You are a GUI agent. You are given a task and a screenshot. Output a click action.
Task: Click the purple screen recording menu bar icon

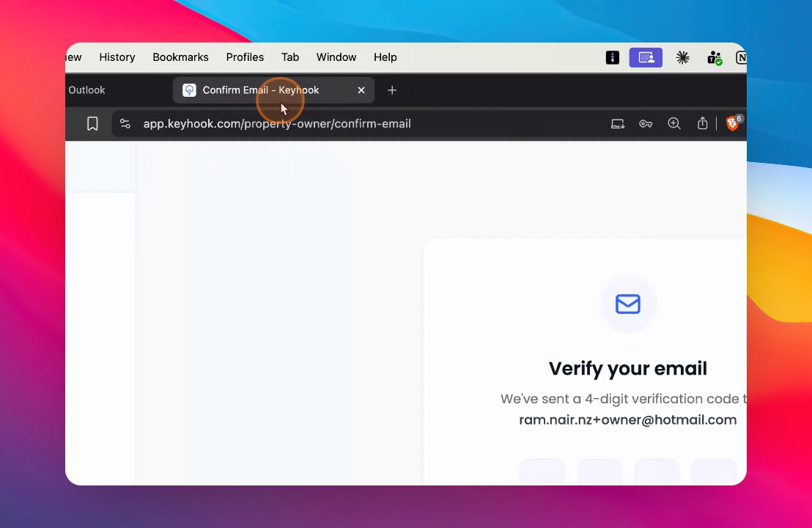point(646,57)
